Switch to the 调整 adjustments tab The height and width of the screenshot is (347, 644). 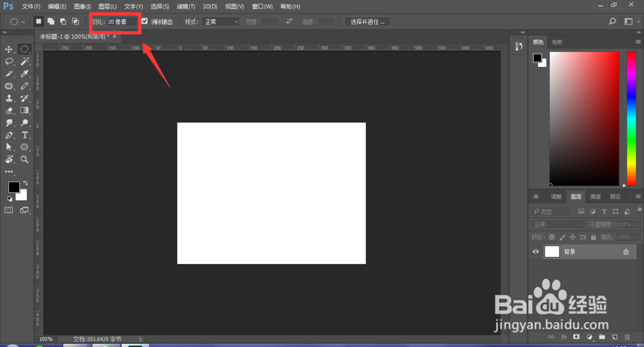click(x=556, y=197)
